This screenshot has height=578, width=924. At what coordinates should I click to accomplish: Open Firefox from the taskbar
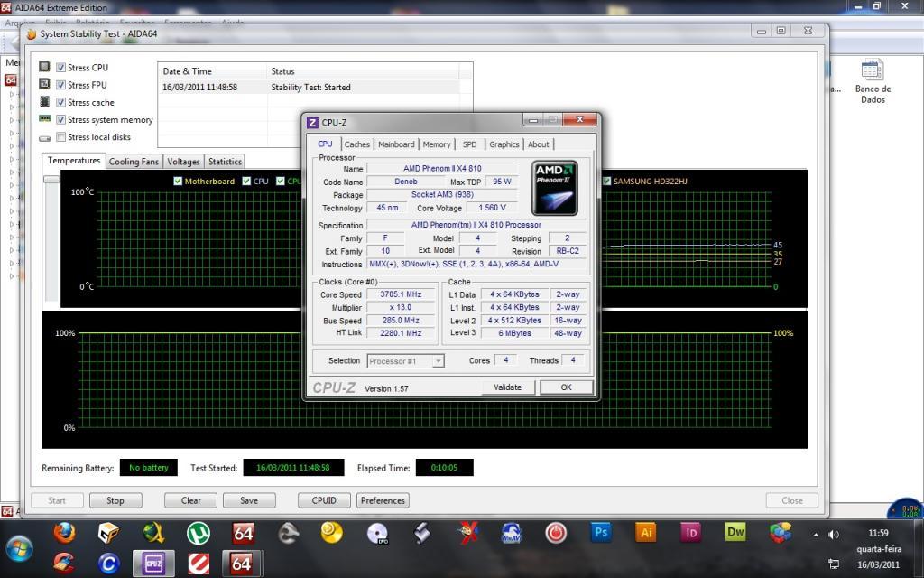[65, 533]
